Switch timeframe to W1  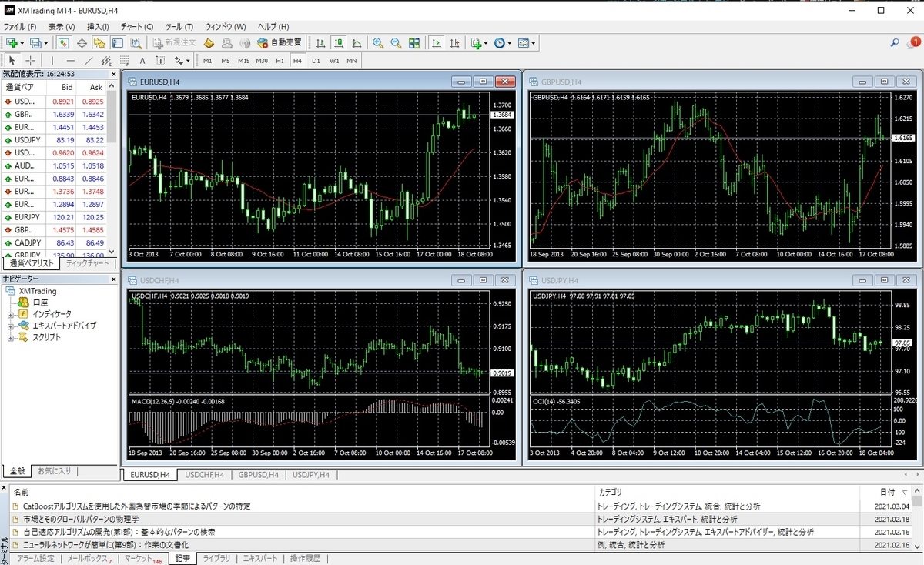click(x=334, y=60)
